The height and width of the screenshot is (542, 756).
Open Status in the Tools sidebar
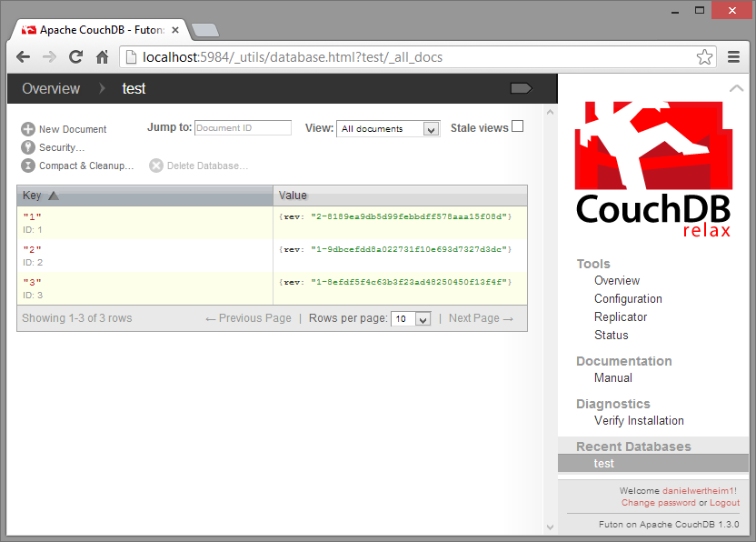point(611,336)
